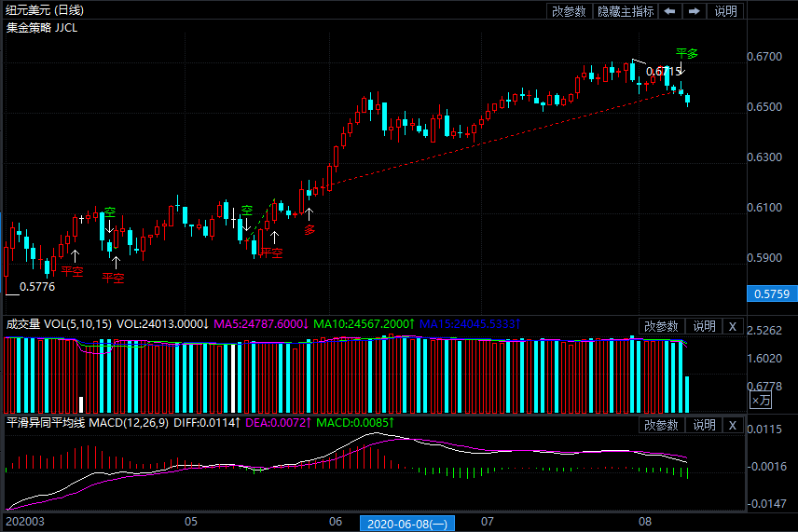
Task: Open 说明 for the MACD indicator
Action: pos(704,425)
